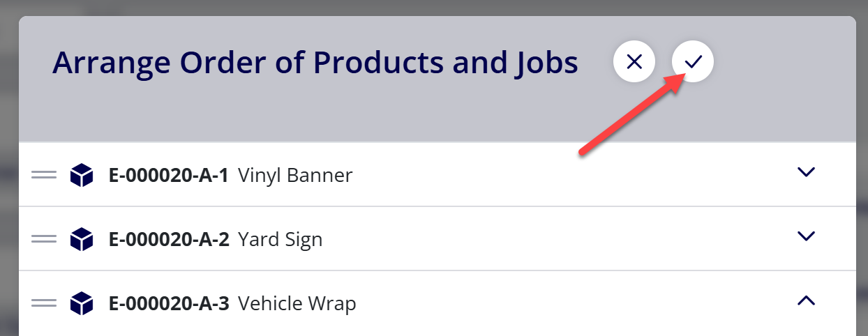
Task: Select the Vehicle Wrap drag handle
Action: point(44,303)
